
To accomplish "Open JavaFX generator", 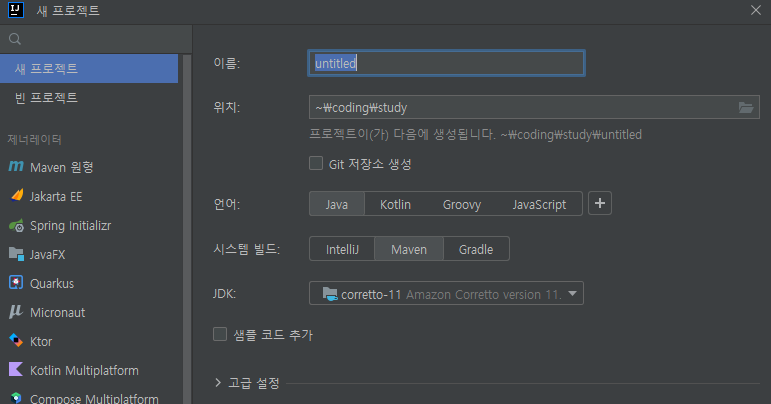I will [89, 254].
